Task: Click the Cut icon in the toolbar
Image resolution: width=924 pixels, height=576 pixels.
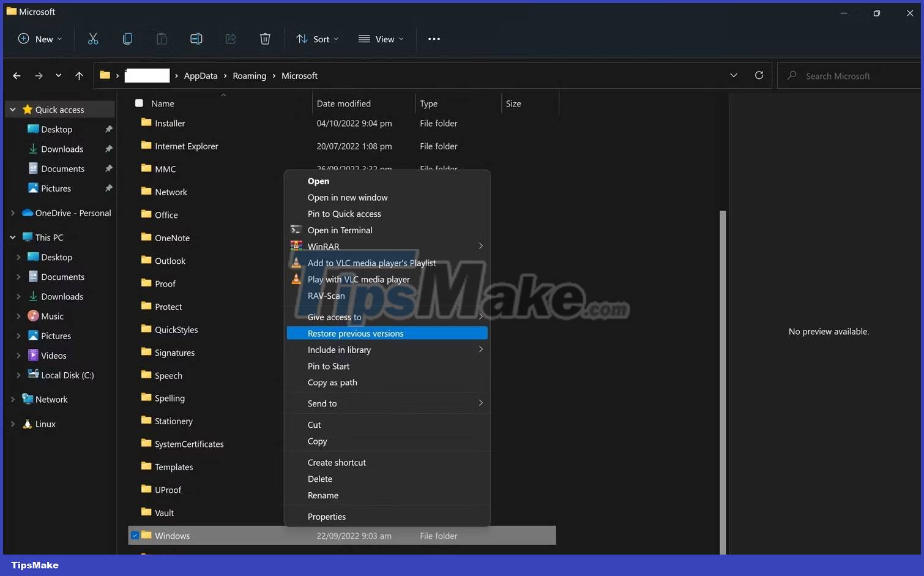Action: (93, 39)
